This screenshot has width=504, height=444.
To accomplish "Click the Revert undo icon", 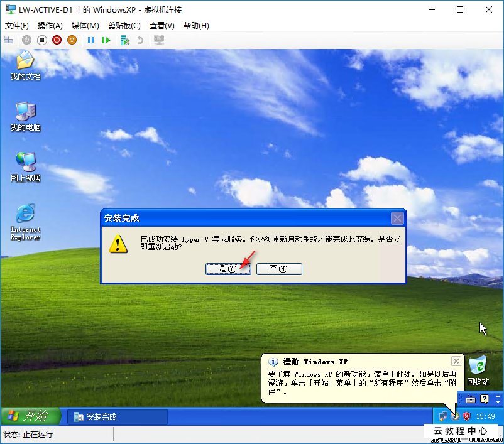I will (140, 40).
